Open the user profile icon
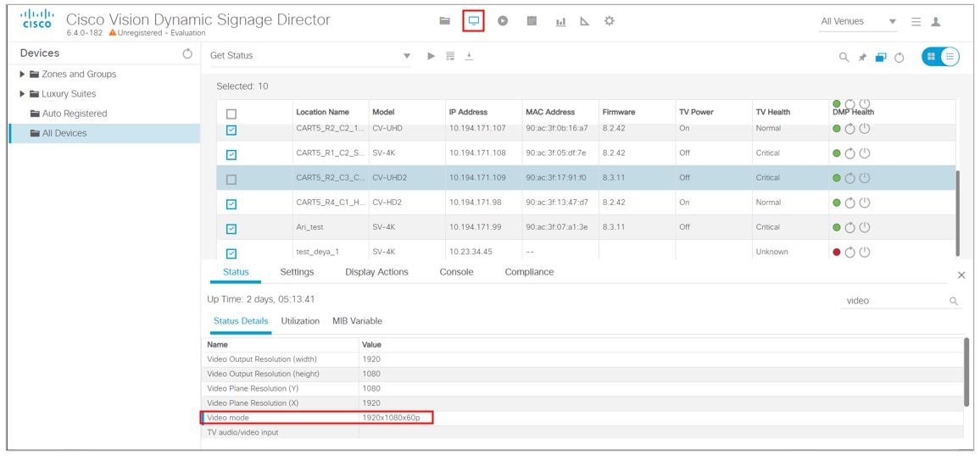This screenshot has height=456, width=980. pyautogui.click(x=936, y=21)
